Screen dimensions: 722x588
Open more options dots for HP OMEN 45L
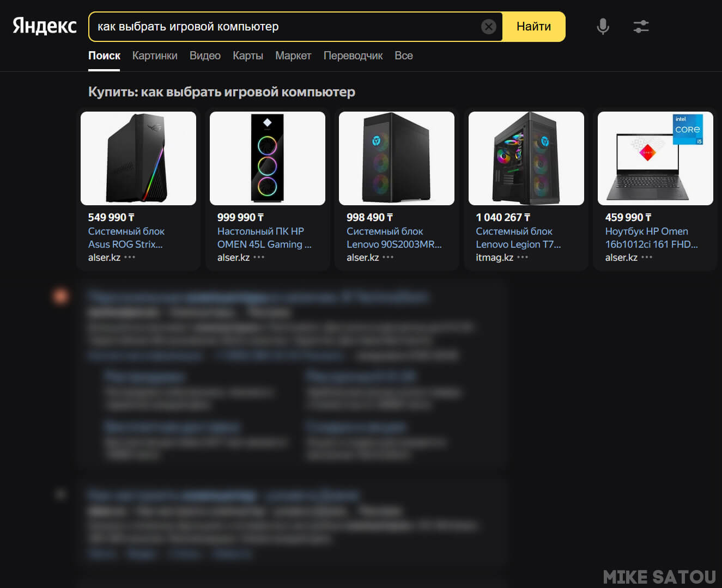(259, 257)
